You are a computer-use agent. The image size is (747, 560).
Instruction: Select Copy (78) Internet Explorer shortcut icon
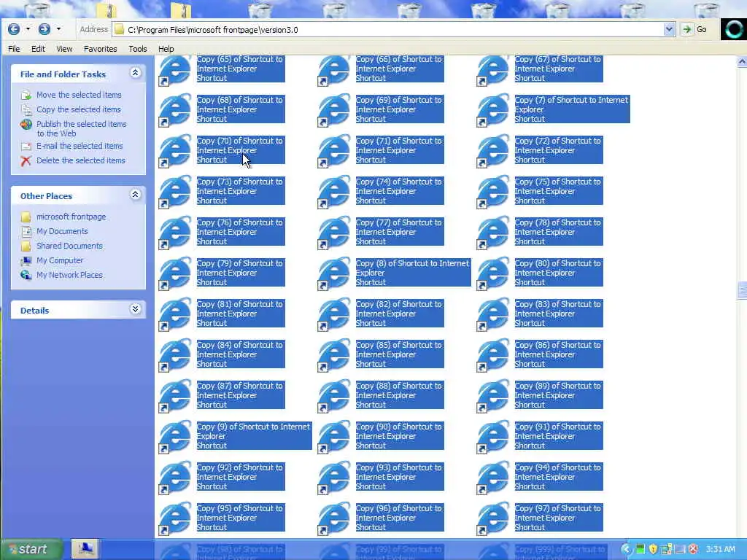[x=493, y=233]
